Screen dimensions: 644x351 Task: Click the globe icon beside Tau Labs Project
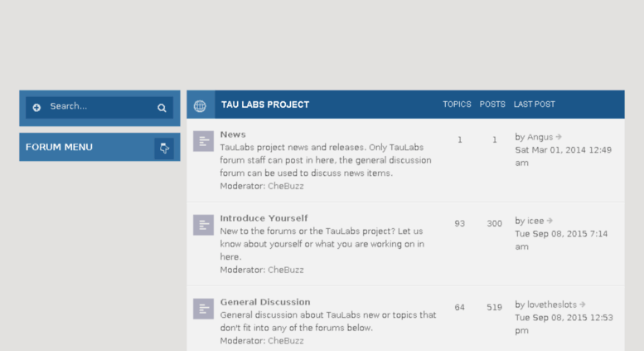tap(200, 105)
